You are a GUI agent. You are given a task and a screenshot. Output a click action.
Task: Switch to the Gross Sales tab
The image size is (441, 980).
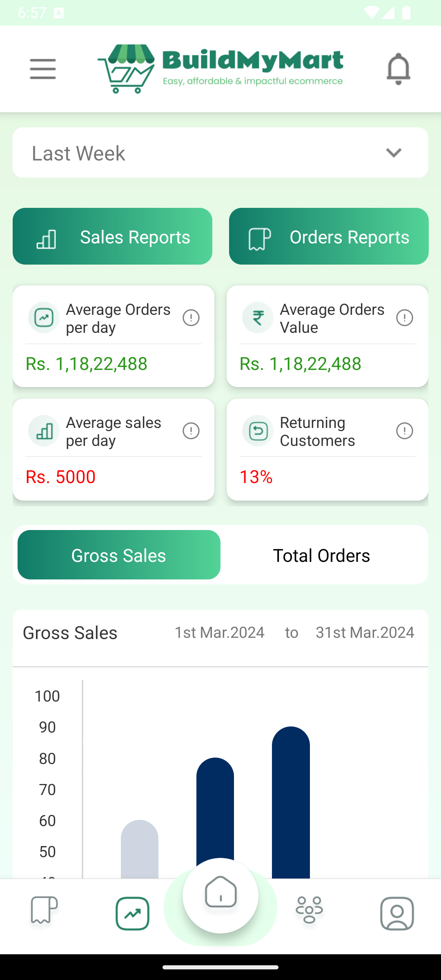119,555
